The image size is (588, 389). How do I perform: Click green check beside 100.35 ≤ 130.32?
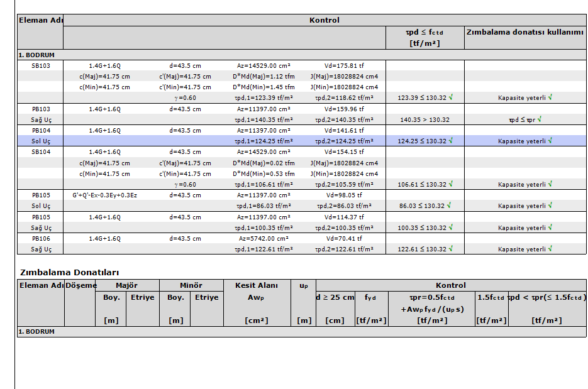click(x=452, y=227)
